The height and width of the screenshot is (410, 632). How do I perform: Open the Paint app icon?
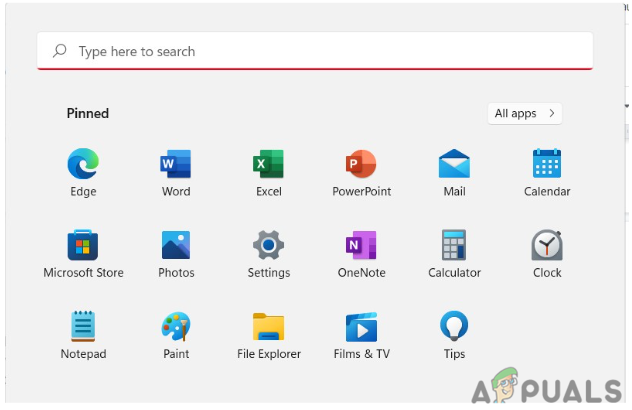click(176, 326)
